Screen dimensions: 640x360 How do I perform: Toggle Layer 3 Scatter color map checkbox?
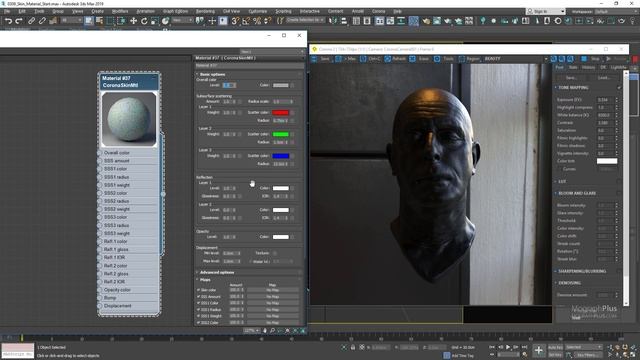click(x=292, y=156)
